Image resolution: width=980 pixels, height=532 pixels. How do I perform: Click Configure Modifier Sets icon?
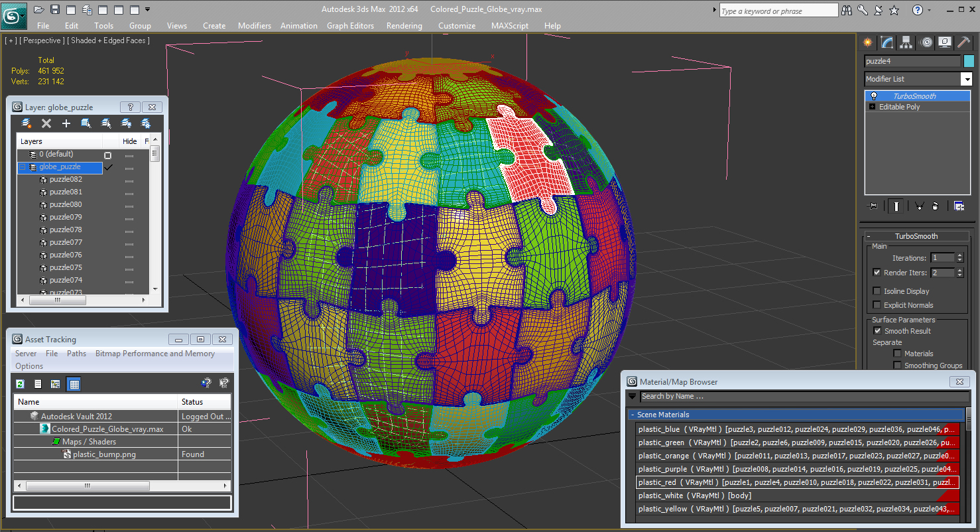click(959, 206)
